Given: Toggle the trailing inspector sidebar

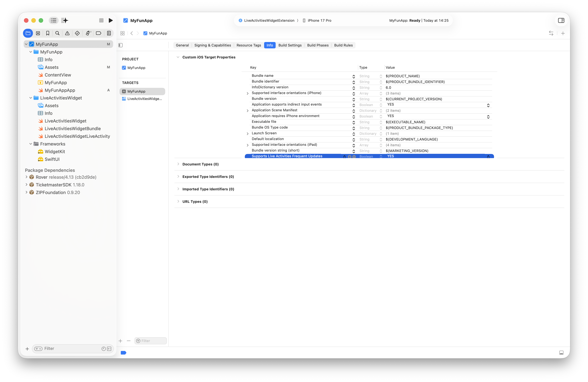Looking at the screenshot, I should pos(561,20).
